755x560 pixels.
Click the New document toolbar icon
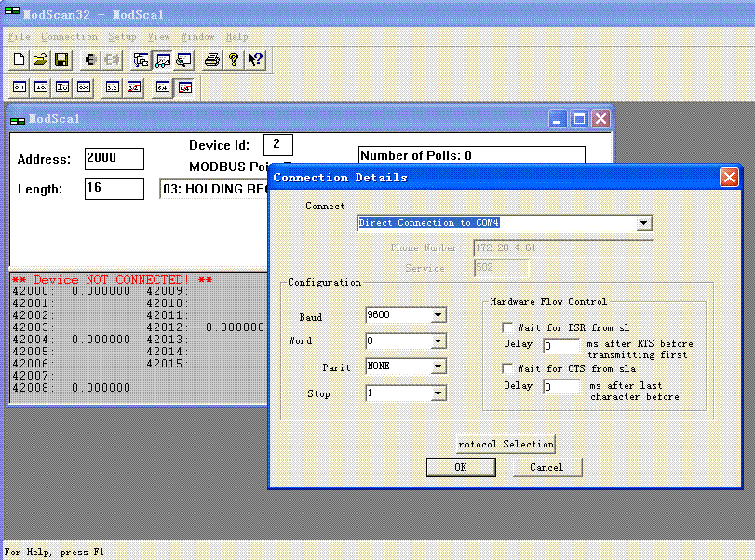click(19, 60)
